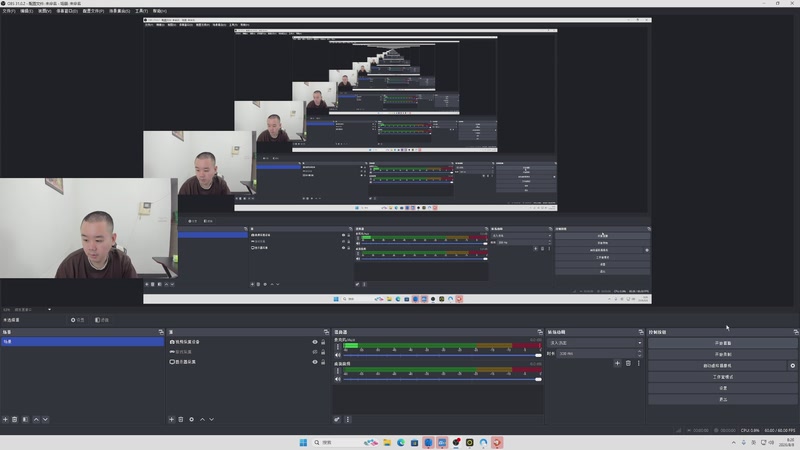Open desktop audio options menu dots
The image size is (800, 450).
[337, 371]
